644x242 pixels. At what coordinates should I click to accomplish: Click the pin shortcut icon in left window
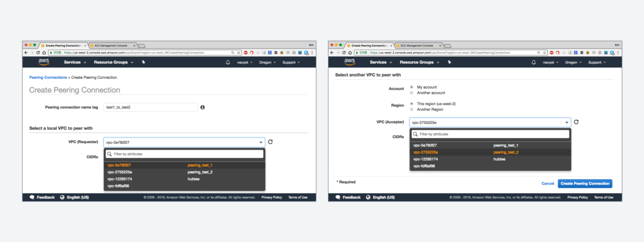coord(143,62)
